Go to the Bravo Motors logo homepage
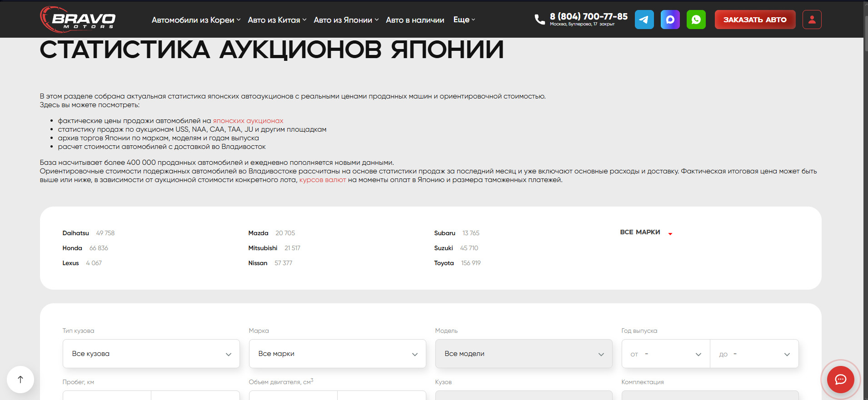 (78, 20)
